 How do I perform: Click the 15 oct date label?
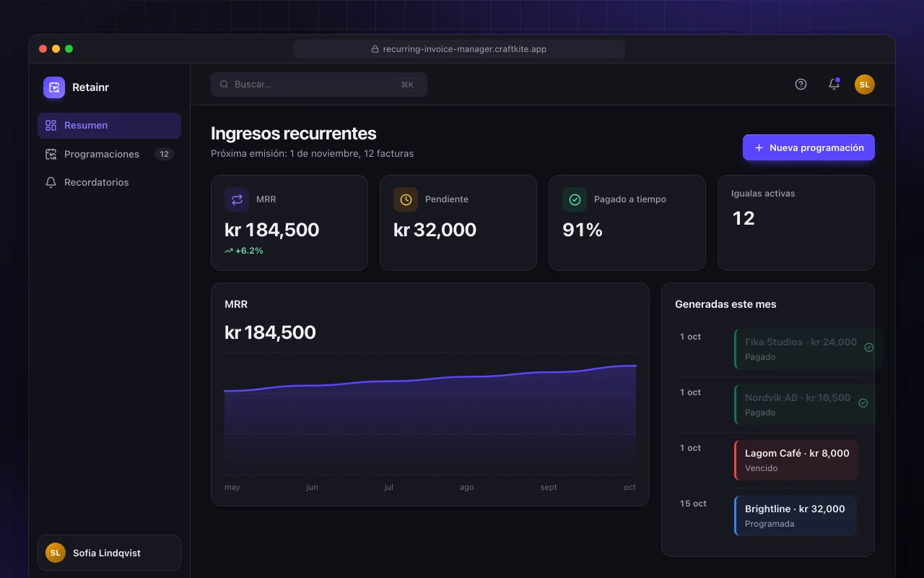coord(693,504)
